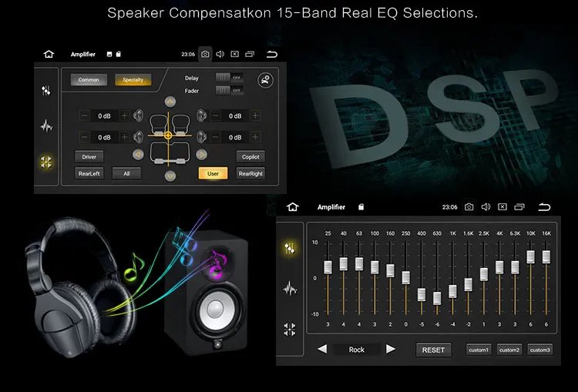Tap the seat listener round icon
Viewport: 578px width, 392px height.
point(265,80)
